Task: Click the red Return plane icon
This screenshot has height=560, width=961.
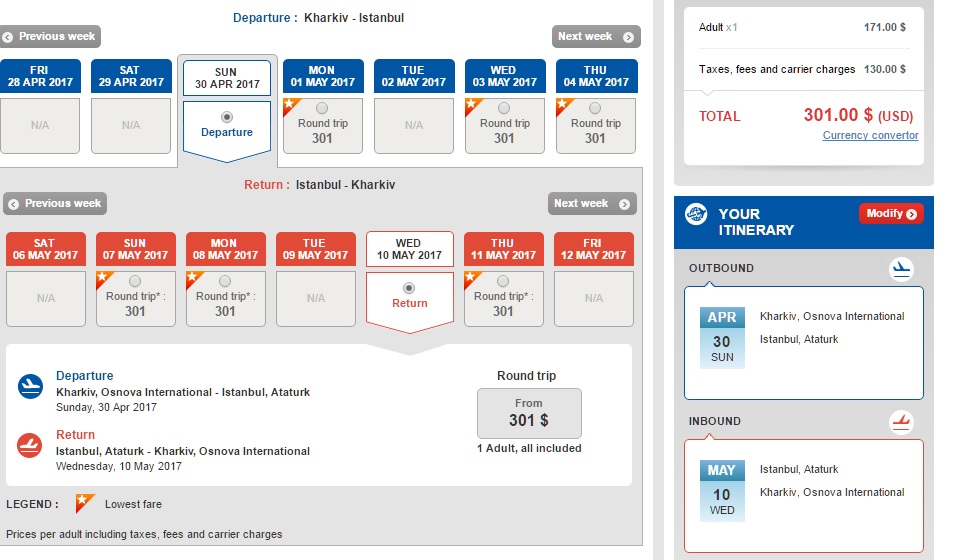Action: point(30,444)
